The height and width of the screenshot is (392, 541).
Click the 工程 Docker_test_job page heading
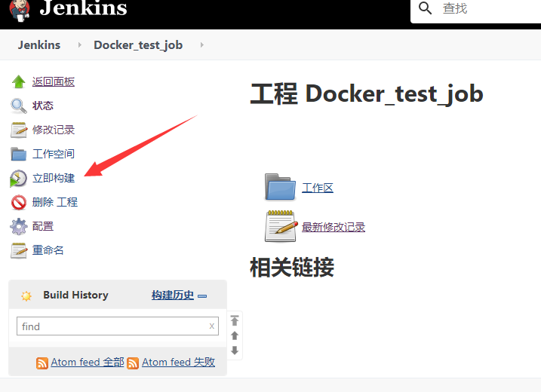click(x=367, y=93)
